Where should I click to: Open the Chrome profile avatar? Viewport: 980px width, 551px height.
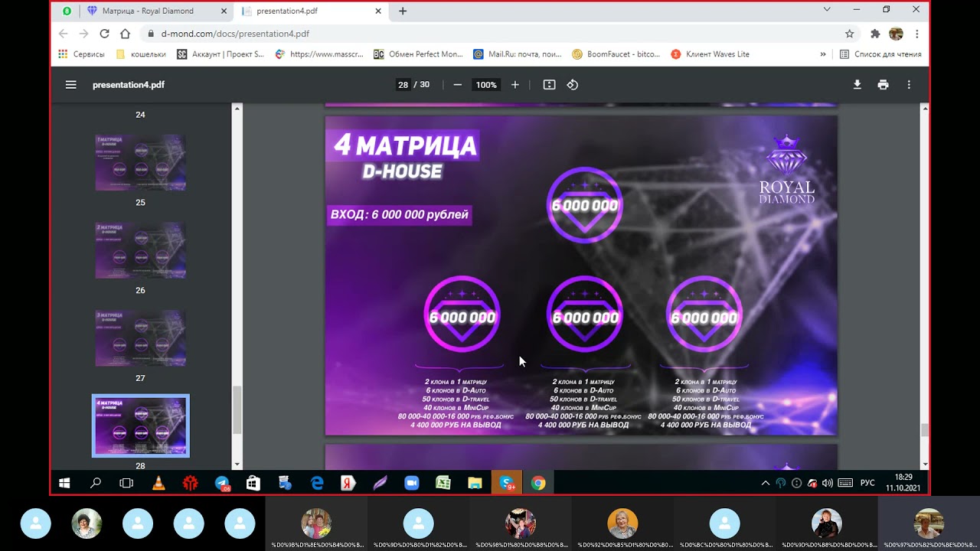click(896, 34)
